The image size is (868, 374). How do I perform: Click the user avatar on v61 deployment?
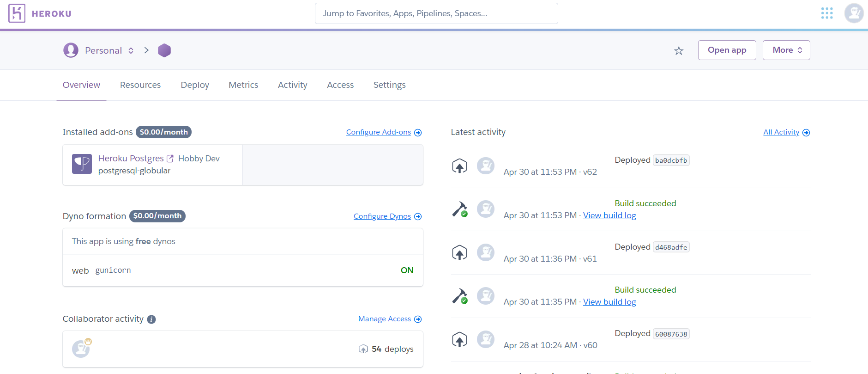[486, 252]
